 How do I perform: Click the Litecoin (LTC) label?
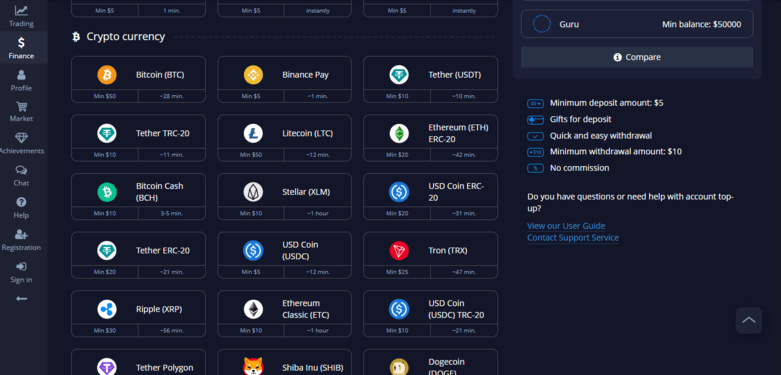(307, 133)
